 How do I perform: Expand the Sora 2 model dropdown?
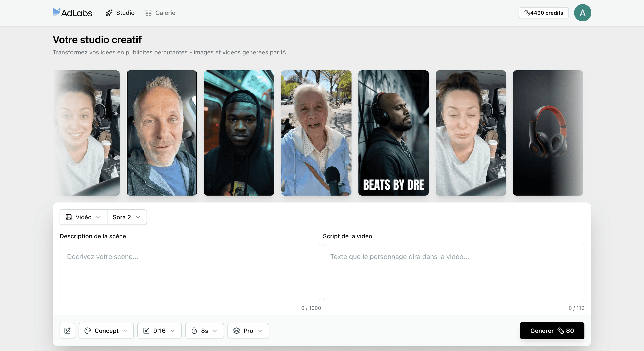pos(127,217)
